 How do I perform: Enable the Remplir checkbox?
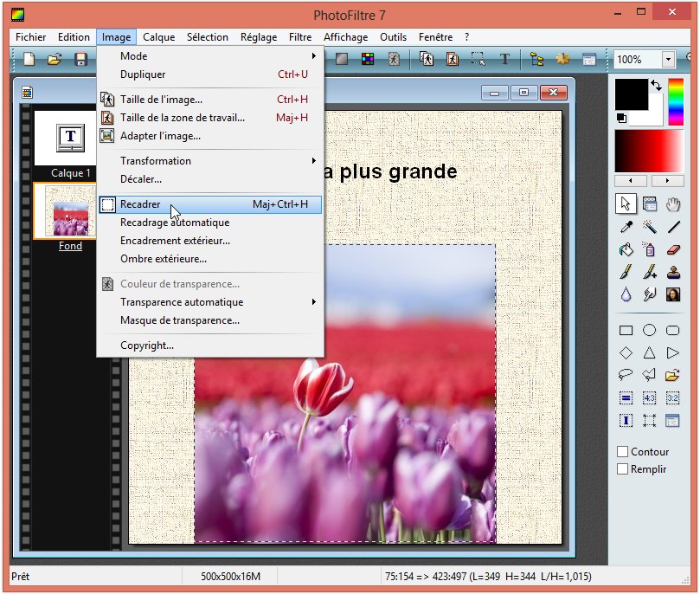tap(622, 469)
